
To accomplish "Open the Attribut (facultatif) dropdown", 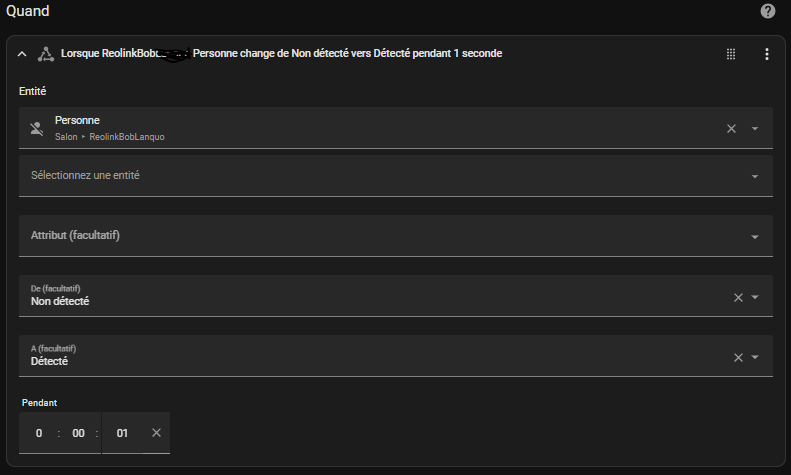I will click(x=396, y=236).
